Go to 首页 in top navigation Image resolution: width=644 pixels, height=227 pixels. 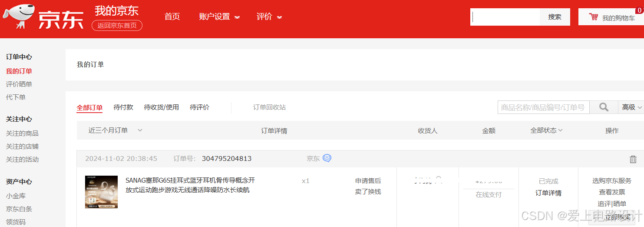coord(172,17)
